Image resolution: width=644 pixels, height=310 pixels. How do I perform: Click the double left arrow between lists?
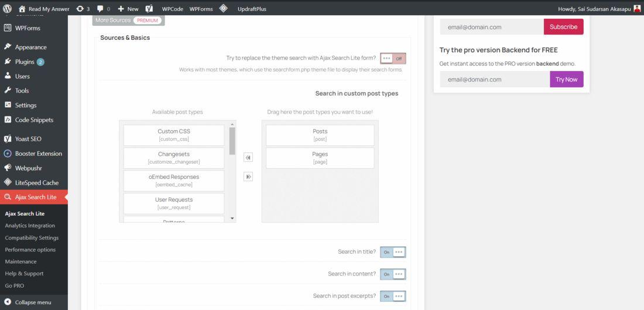[x=248, y=158]
